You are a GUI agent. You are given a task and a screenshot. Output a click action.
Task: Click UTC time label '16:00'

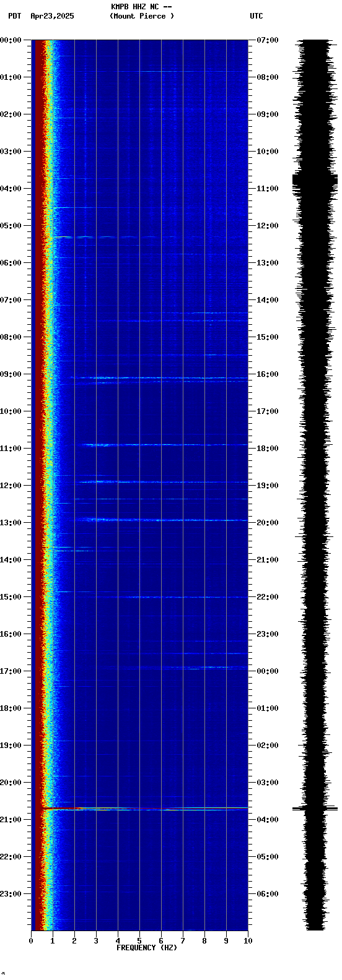coord(268,374)
